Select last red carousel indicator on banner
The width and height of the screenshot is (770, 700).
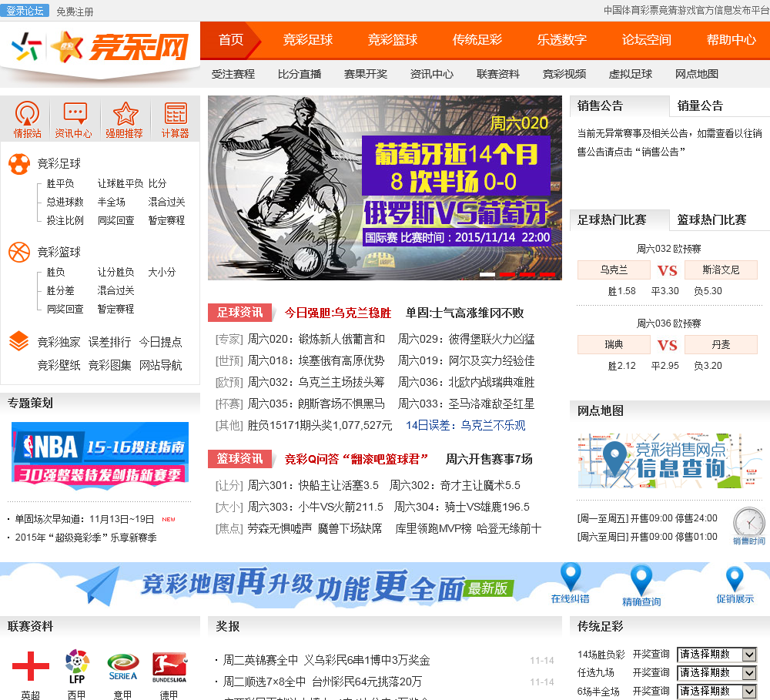click(547, 274)
